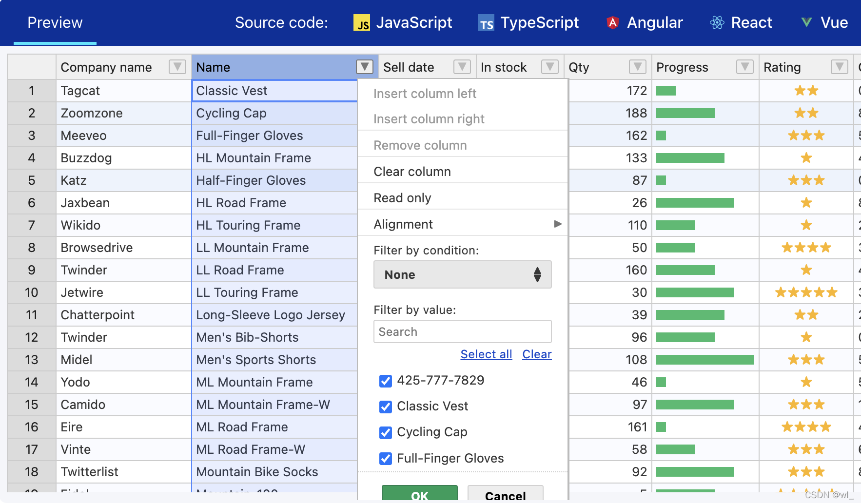Focus the Filter by value search field

[462, 332]
